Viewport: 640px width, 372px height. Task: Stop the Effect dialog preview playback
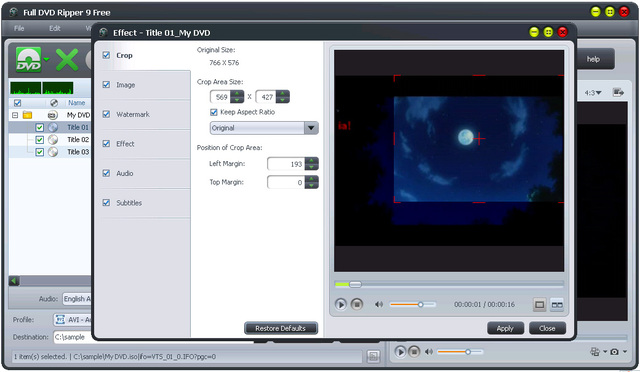coord(357,304)
